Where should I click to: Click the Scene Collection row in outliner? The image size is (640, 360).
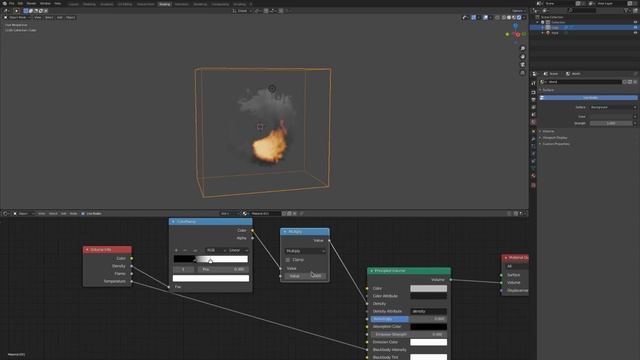click(x=551, y=17)
